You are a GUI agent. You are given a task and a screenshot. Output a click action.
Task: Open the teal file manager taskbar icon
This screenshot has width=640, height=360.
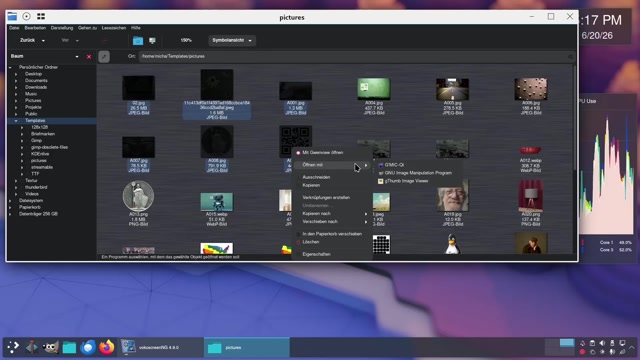click(69, 347)
